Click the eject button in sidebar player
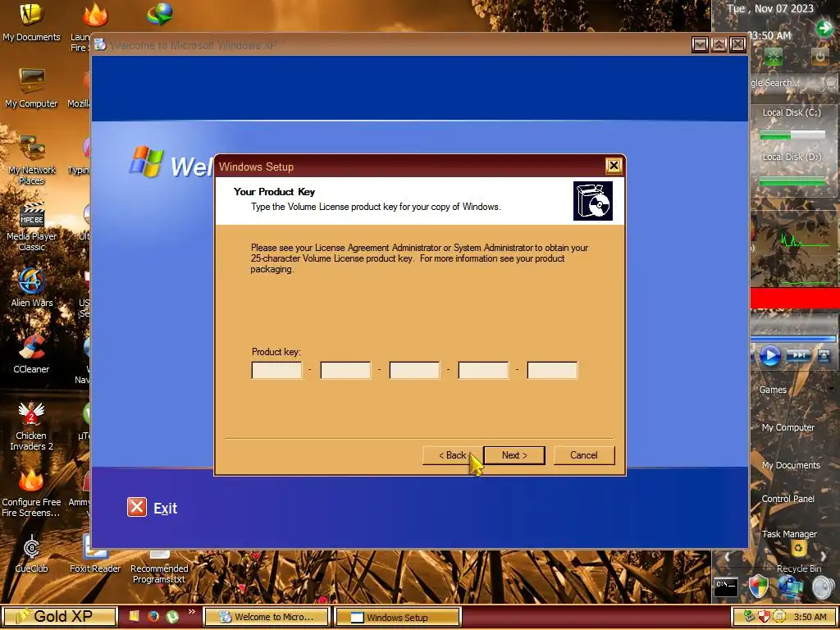Image resolution: width=840 pixels, height=630 pixels. coord(824,355)
